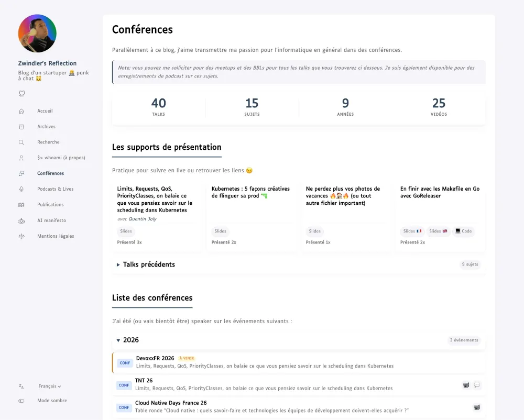The height and width of the screenshot is (420, 524).
Task: Click the AI manifesto robot icon
Action: click(x=21, y=220)
